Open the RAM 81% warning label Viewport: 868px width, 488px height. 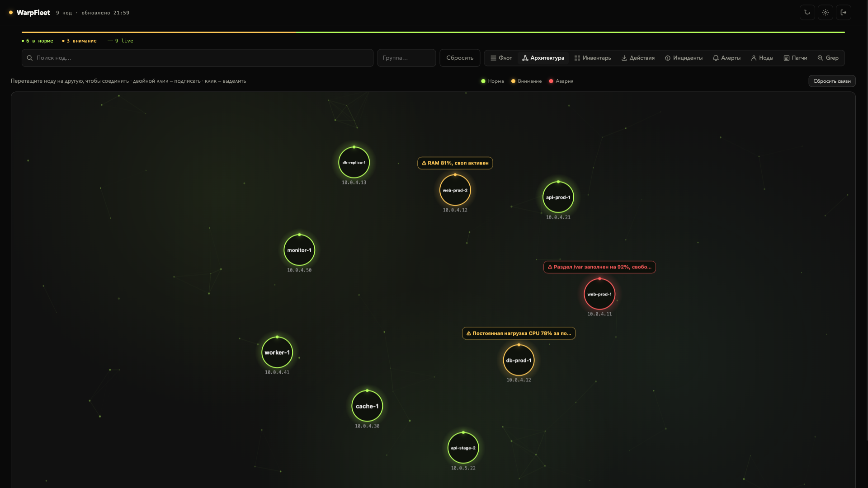[455, 163]
